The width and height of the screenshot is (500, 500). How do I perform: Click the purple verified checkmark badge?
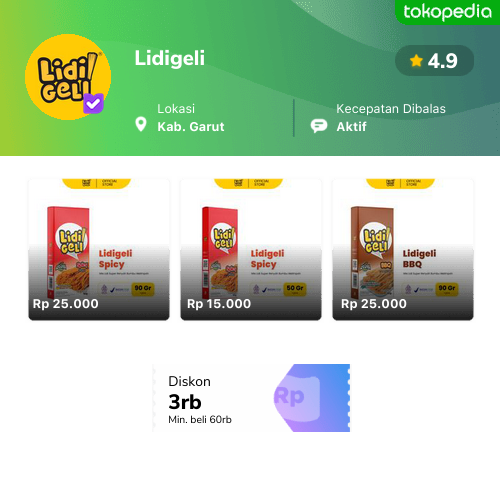(x=93, y=103)
